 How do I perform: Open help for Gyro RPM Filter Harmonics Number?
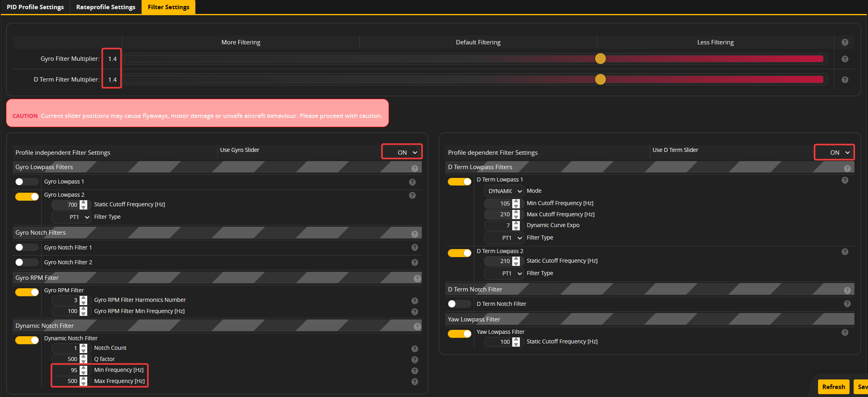pyautogui.click(x=415, y=301)
